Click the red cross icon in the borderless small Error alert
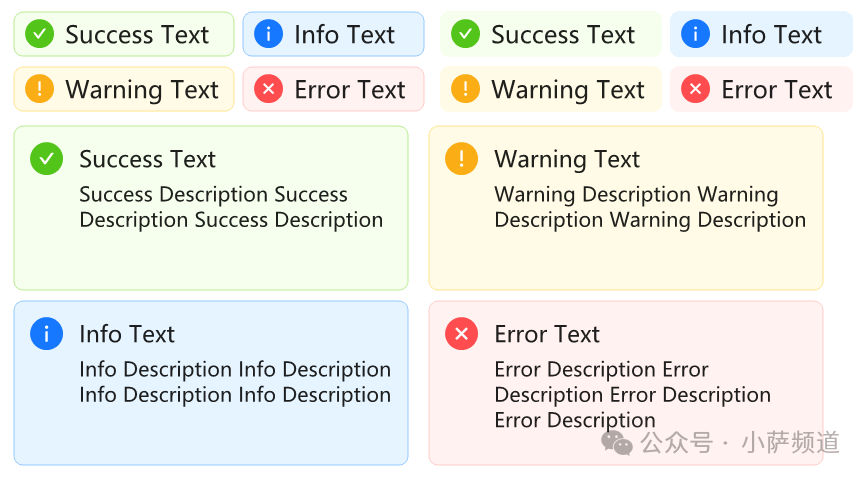Image resolution: width=867 pixels, height=477 pixels. click(695, 89)
